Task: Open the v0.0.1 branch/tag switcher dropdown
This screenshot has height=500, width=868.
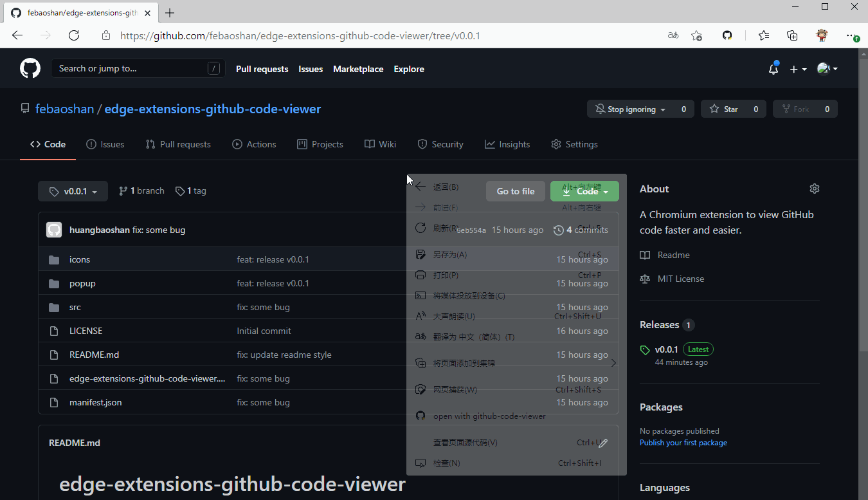Action: (74, 191)
